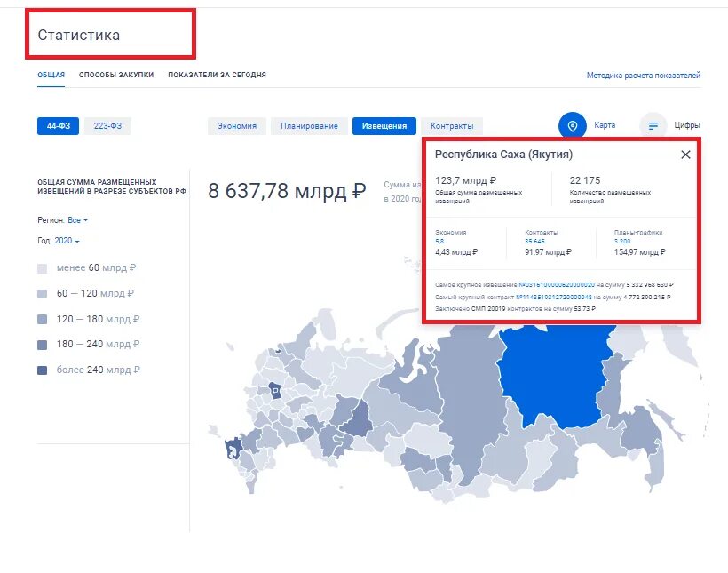The width and height of the screenshot is (728, 573).
Task: Click 4,43 млрд ₽ savings sum
Action: [x=456, y=252]
